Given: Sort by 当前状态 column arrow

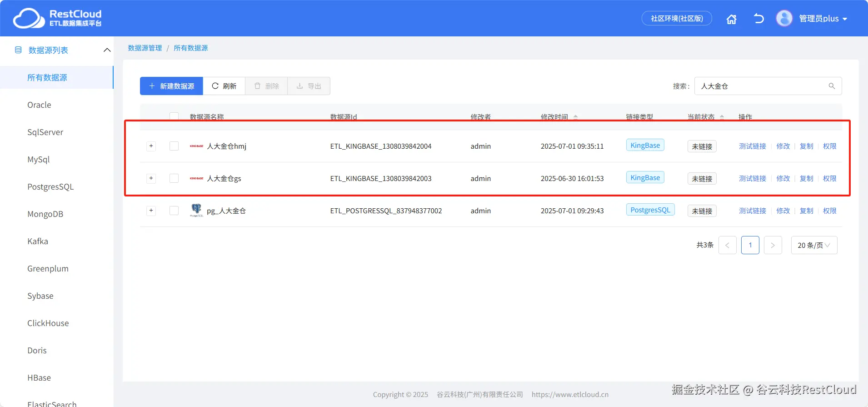Looking at the screenshot, I should coord(722,117).
